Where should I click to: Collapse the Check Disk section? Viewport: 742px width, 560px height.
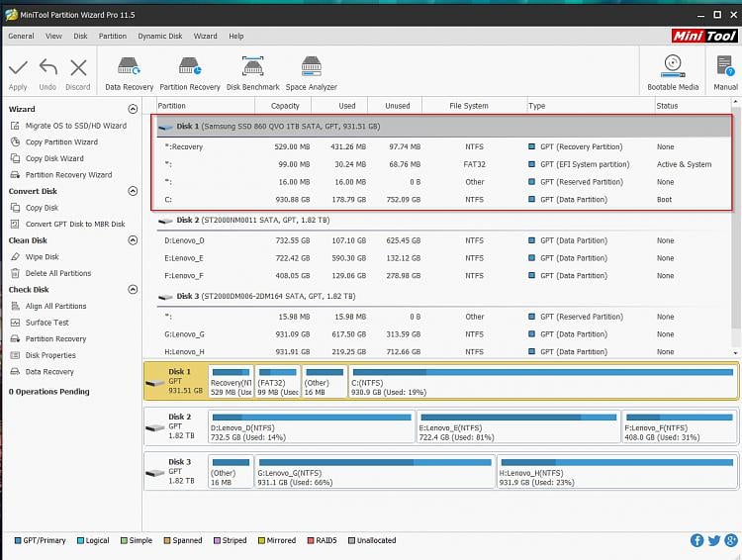tap(134, 290)
